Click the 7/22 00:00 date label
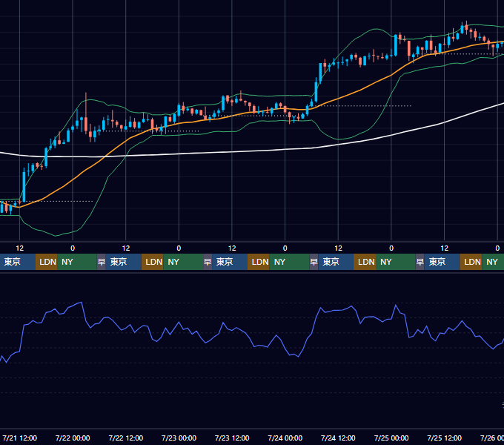 pos(73,438)
